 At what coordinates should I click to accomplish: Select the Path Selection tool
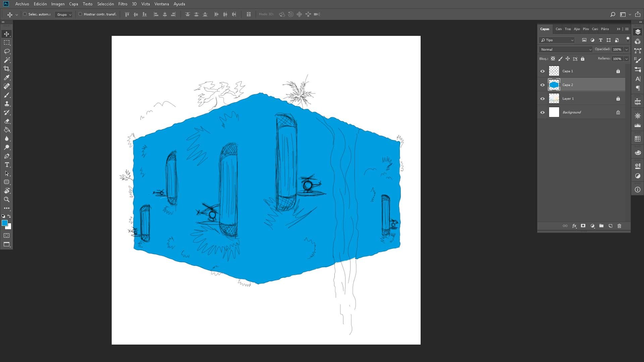coord(7,173)
